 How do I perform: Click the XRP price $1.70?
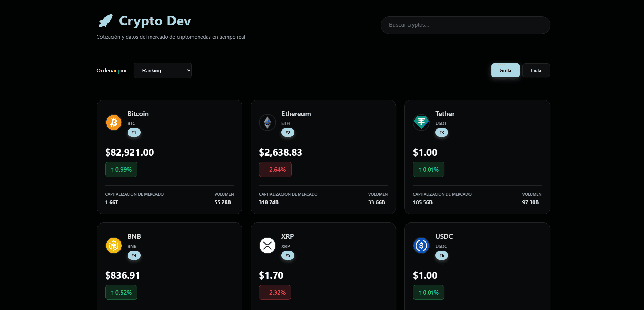coord(271,275)
